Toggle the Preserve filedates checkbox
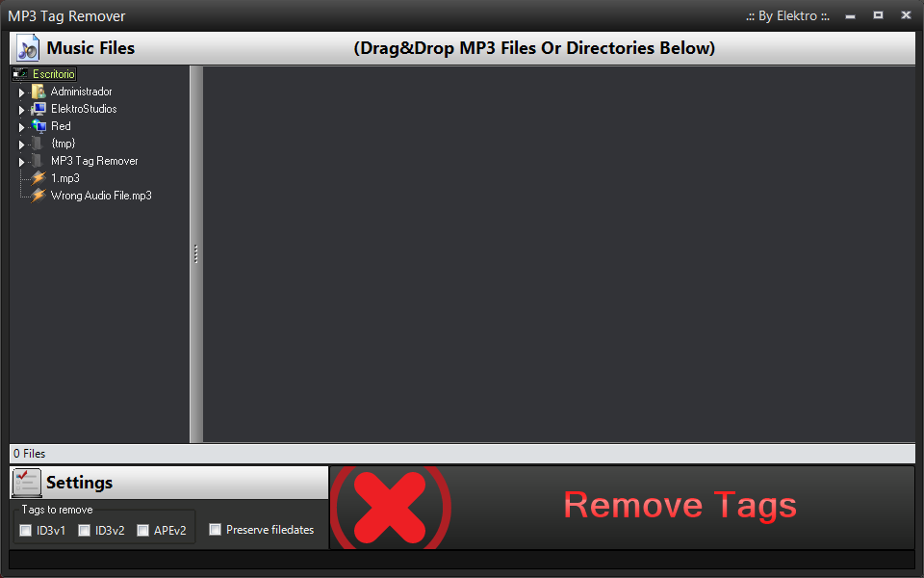Image resolution: width=924 pixels, height=578 pixels. (x=215, y=530)
